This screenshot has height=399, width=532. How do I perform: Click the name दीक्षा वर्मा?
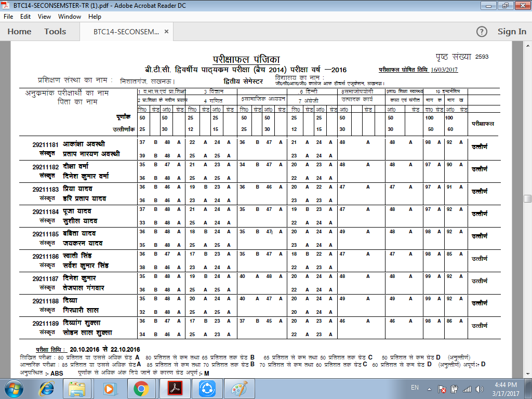(76, 166)
